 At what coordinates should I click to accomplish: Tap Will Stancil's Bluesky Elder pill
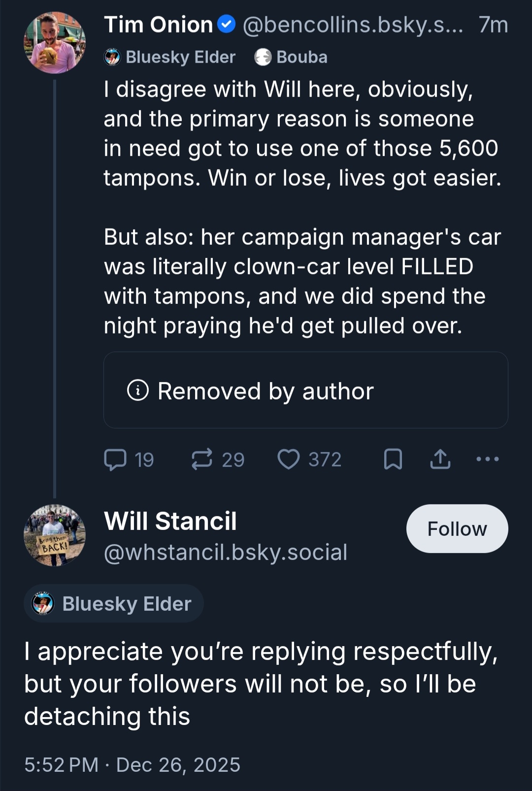(x=114, y=603)
